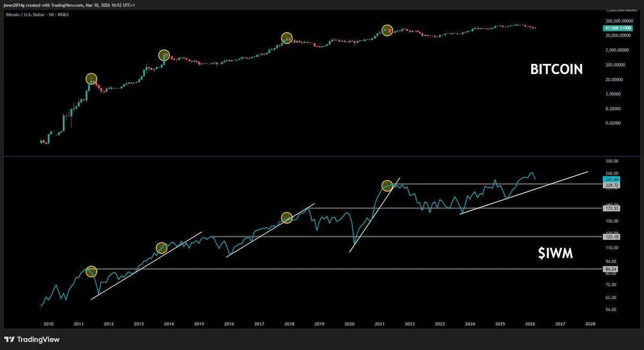Click the yellow circle on the IWM 86.24 line
This screenshot has width=644, height=350.
(x=91, y=272)
